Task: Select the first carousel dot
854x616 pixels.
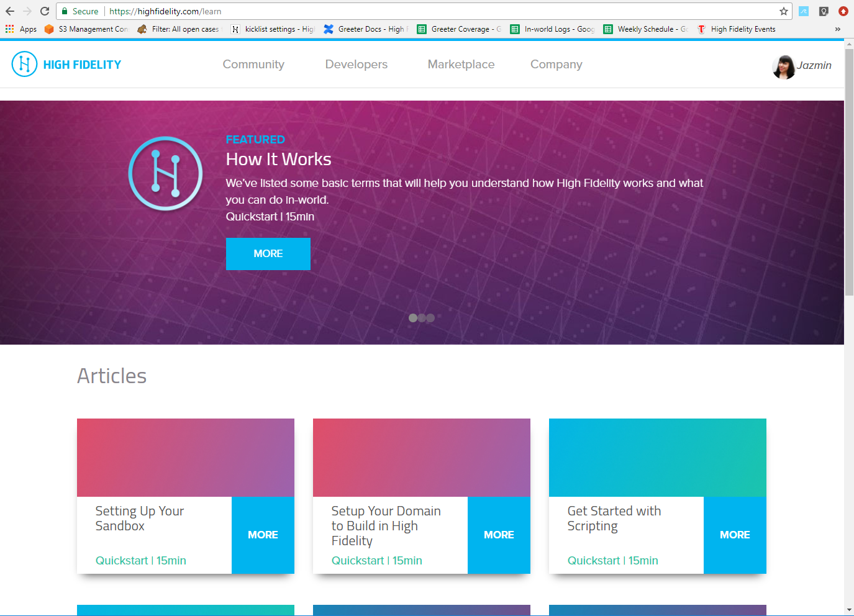Action: (413, 318)
